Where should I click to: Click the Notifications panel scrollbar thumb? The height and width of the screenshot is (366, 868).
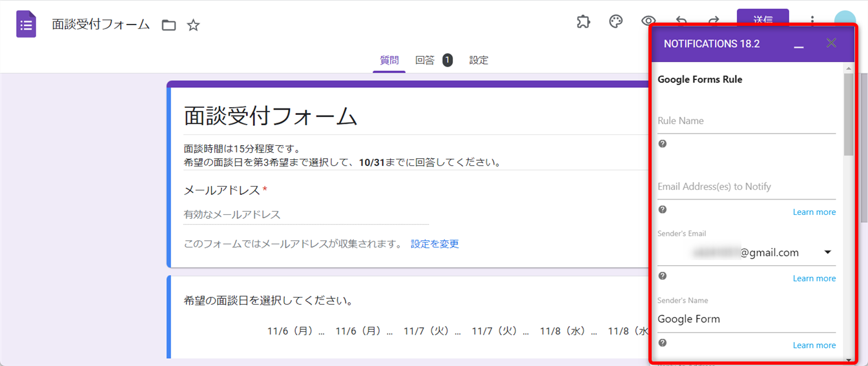848,113
